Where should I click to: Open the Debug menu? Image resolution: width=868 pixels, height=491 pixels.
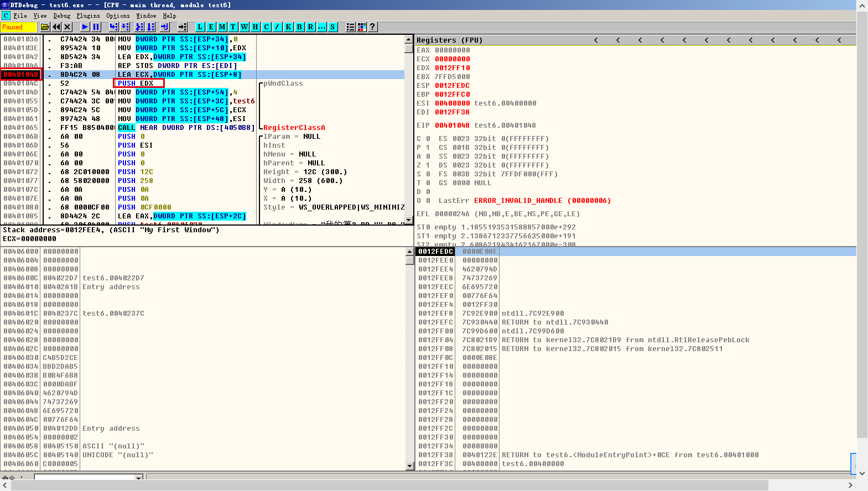coord(62,15)
